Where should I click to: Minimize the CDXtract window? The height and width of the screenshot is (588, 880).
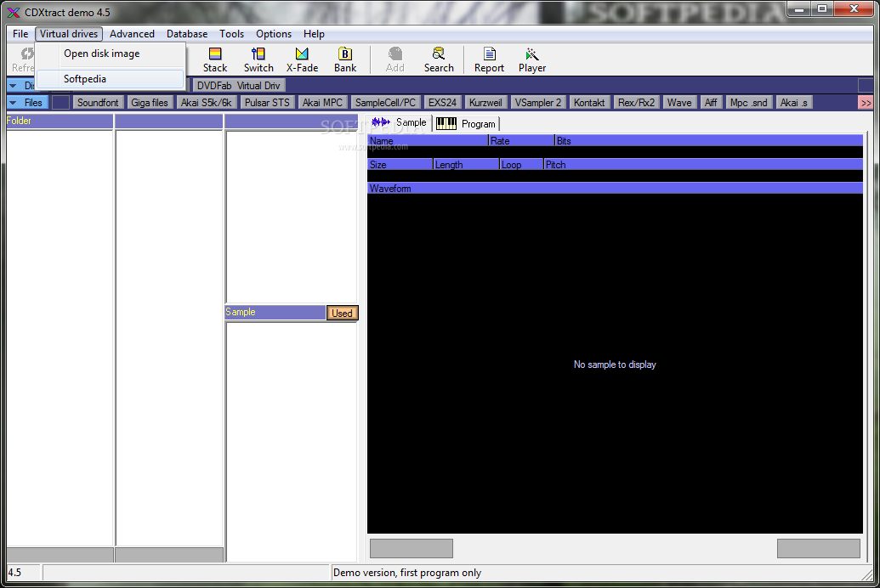[798, 9]
